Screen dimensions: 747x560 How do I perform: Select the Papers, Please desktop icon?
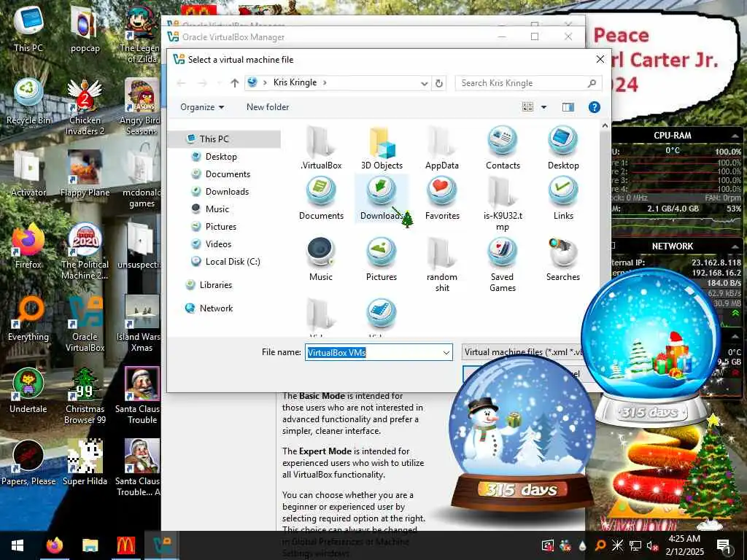28,463
